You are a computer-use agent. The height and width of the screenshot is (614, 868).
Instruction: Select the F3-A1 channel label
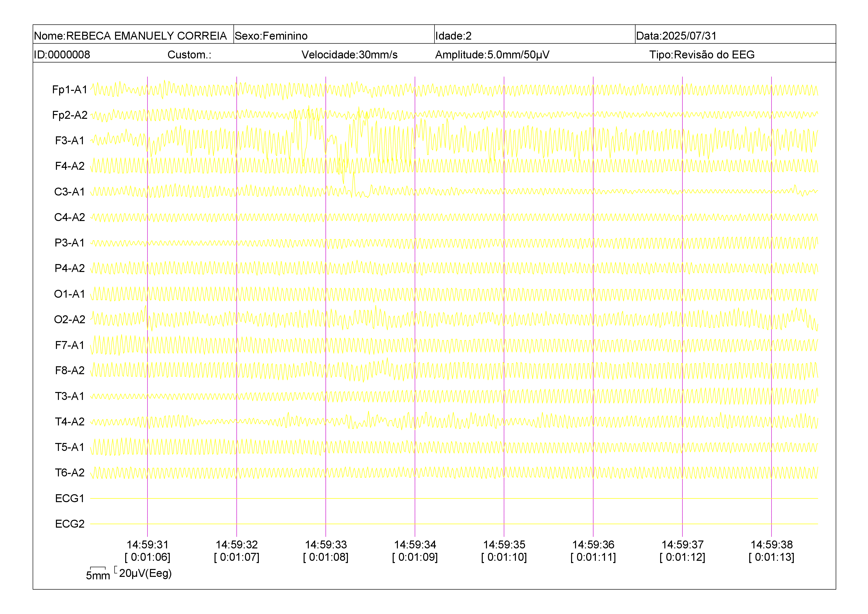tap(70, 141)
